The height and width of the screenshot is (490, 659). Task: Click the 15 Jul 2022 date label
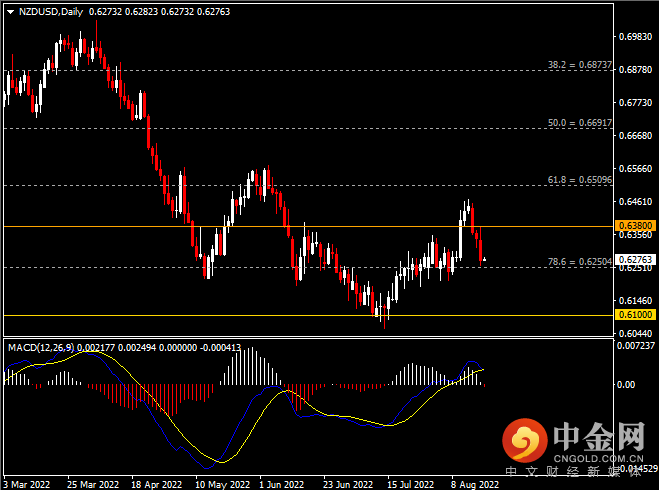pos(411,485)
